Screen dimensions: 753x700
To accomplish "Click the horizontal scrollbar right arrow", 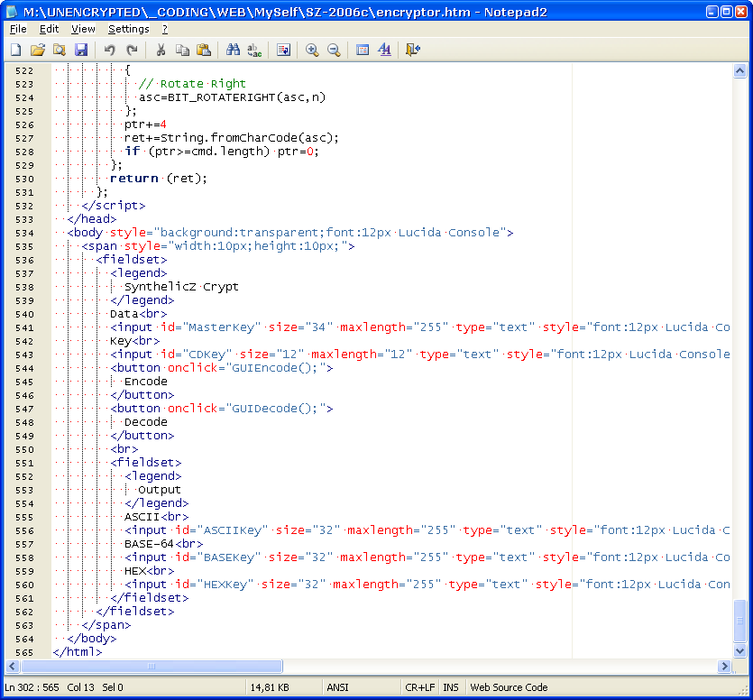I will pos(725,666).
